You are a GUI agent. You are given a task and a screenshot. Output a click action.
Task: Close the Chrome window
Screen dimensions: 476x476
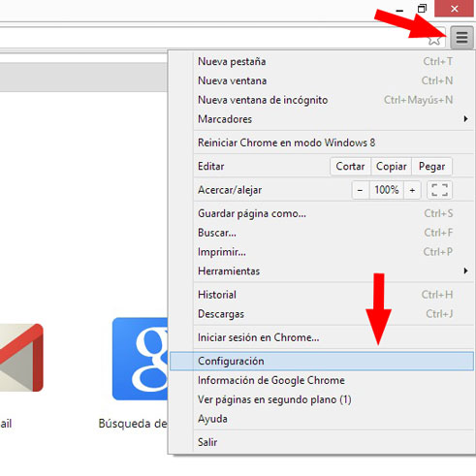coord(454,9)
